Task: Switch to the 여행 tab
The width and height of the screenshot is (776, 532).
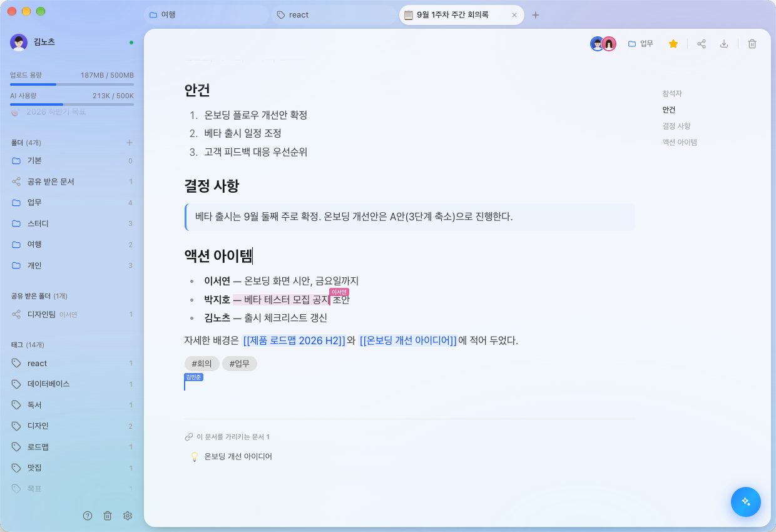Action: (x=206, y=15)
